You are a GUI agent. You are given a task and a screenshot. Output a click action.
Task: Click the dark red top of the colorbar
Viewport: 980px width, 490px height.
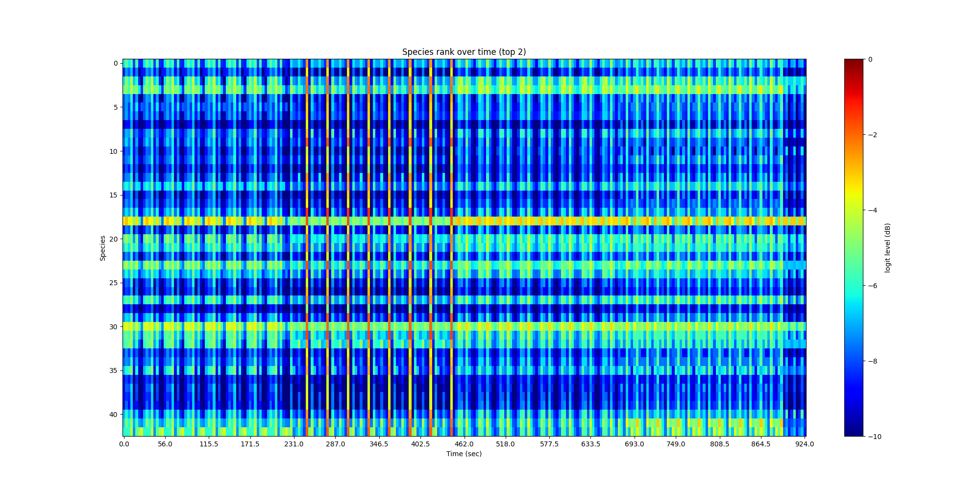[854, 62]
